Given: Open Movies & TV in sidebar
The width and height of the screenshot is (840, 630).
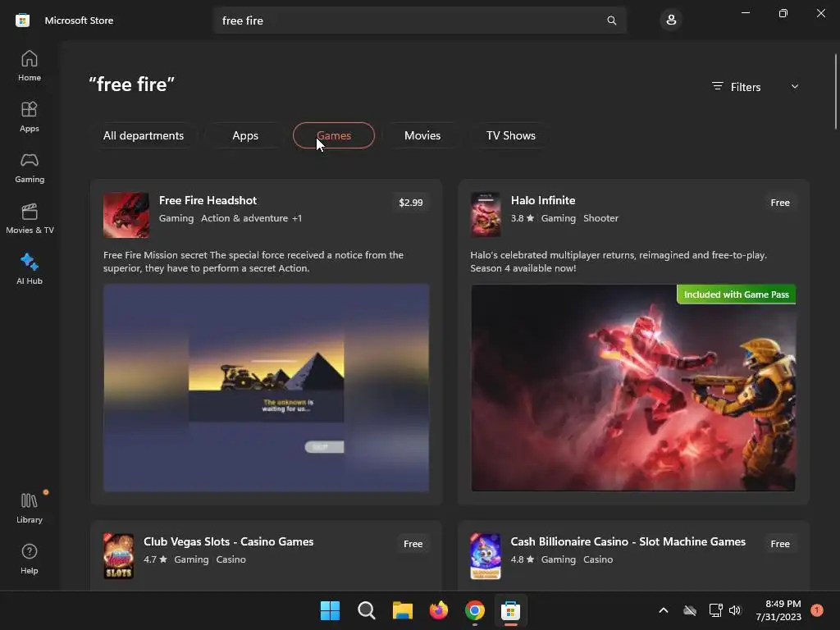Looking at the screenshot, I should pos(30,218).
